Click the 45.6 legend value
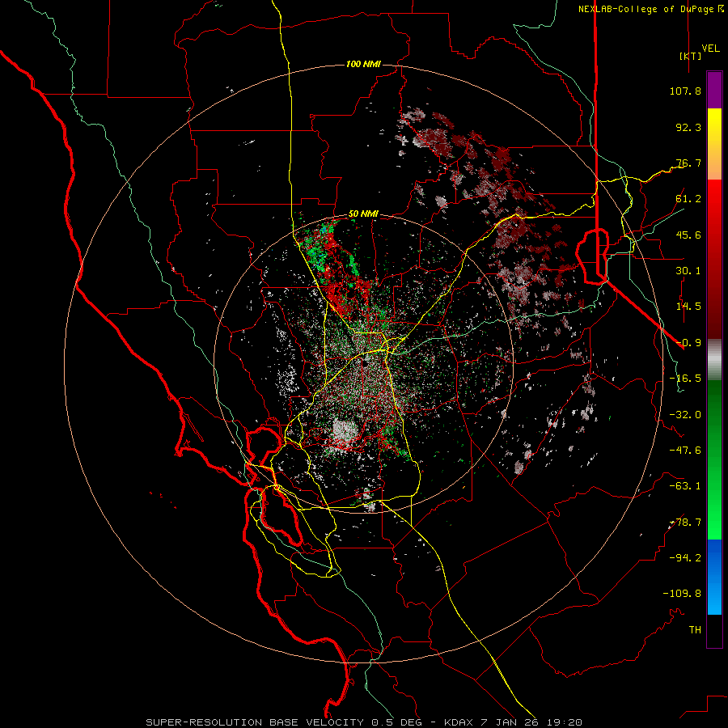This screenshot has height=728, width=728. coord(688,235)
